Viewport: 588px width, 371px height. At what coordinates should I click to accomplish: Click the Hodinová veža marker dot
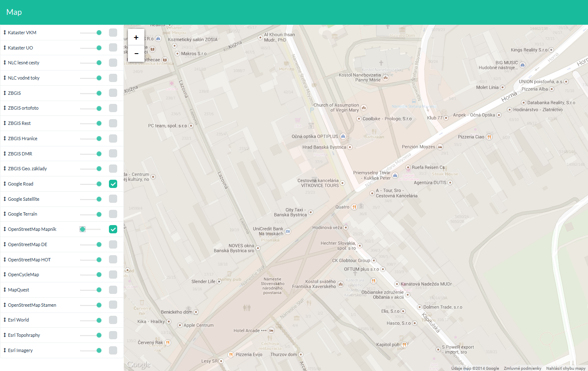point(346,228)
